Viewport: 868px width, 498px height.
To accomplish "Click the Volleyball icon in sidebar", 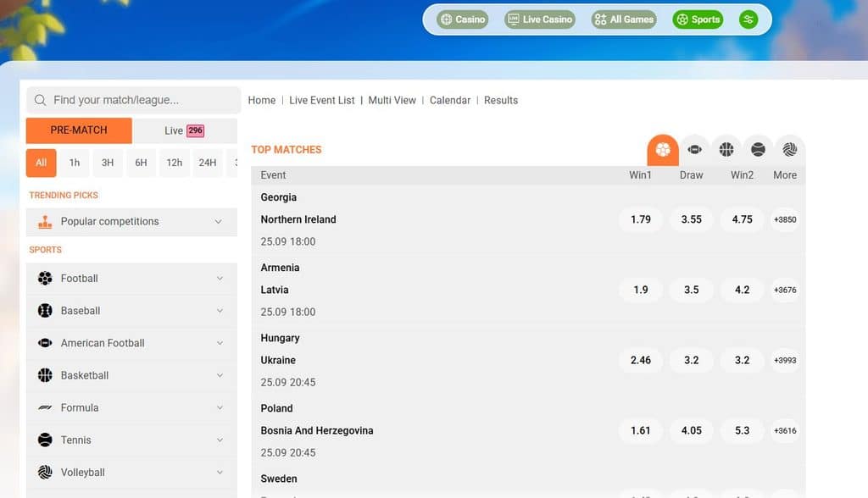I will 45,473.
